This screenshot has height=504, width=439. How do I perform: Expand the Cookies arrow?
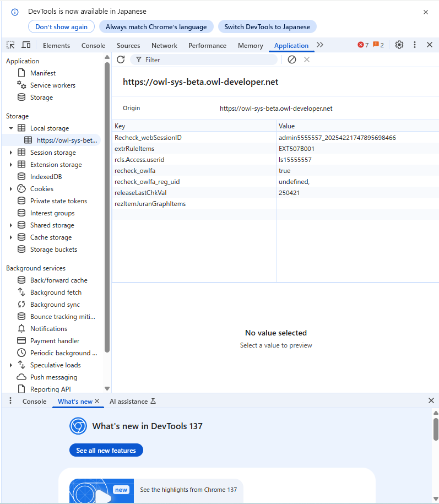pyautogui.click(x=11, y=189)
